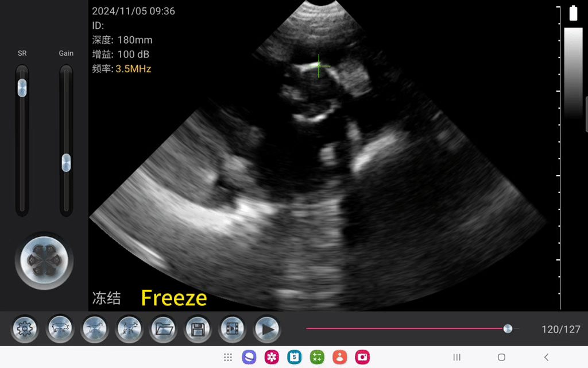The width and height of the screenshot is (588, 368).
Task: Tap the Android recent apps button
Action: 457,357
